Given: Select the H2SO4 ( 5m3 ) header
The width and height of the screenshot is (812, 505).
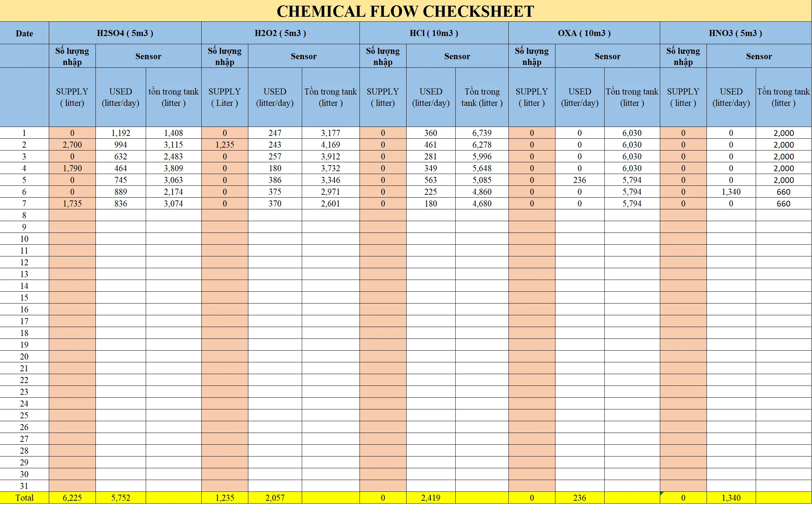Looking at the screenshot, I should (125, 33).
